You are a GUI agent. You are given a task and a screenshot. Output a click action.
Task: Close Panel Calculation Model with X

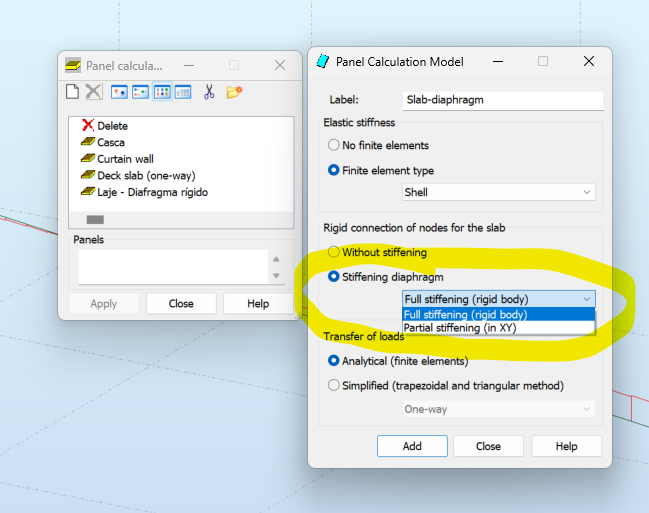(589, 61)
